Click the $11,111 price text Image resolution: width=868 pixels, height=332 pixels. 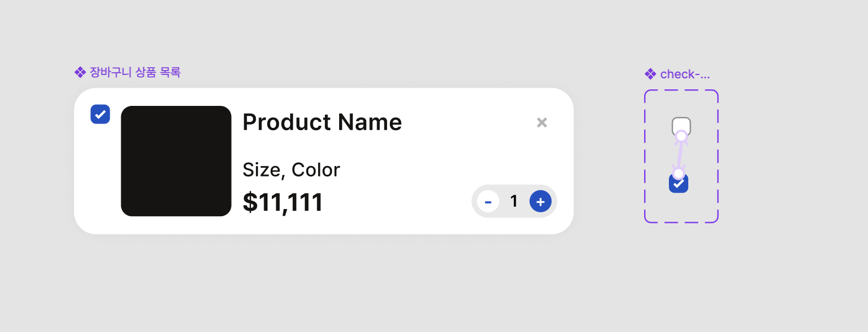coord(282,202)
